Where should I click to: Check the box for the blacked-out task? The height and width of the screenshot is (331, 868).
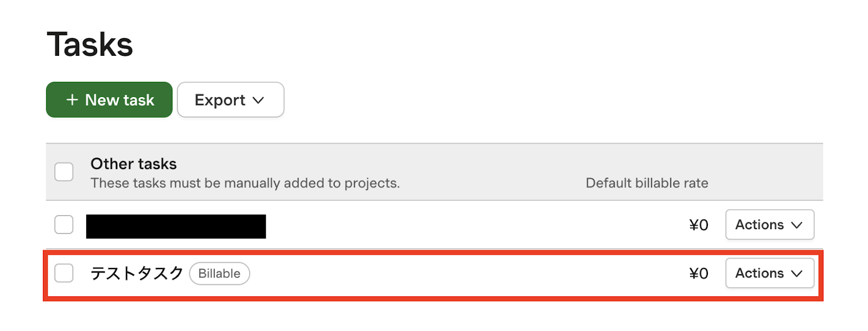(64, 224)
